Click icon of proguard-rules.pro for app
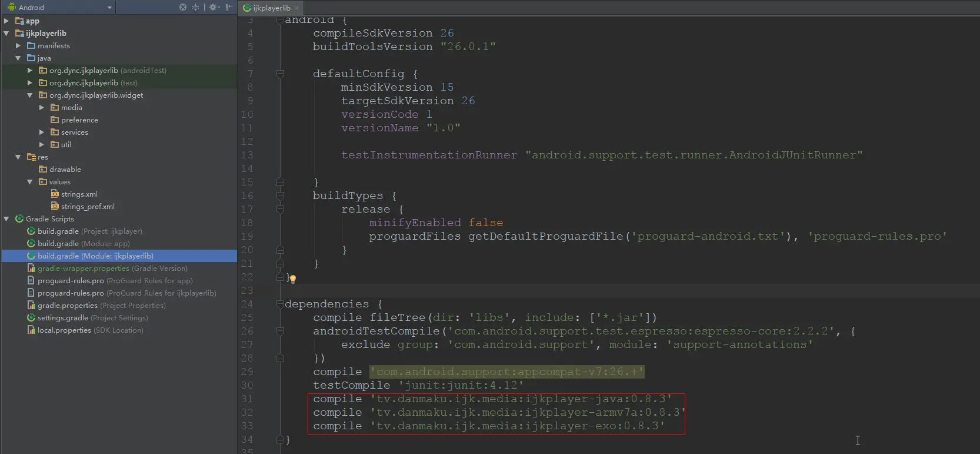 pos(31,280)
